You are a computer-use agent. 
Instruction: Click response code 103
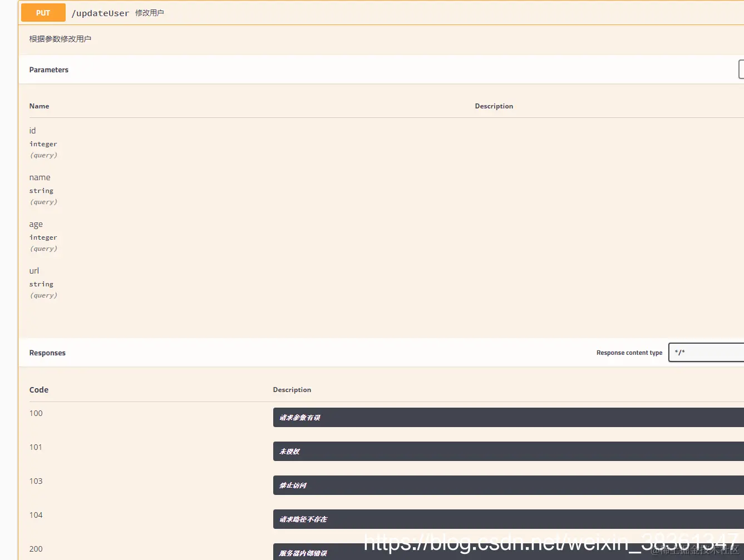pyautogui.click(x=36, y=481)
